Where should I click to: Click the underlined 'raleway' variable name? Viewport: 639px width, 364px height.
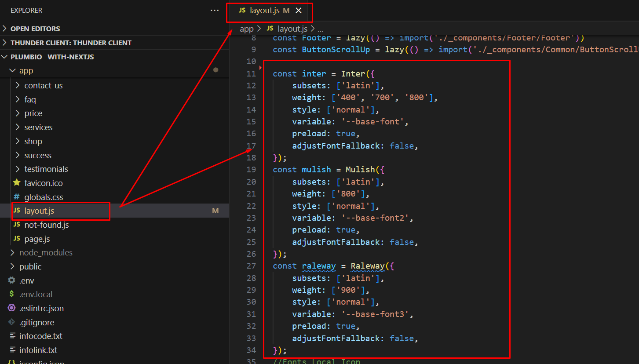pyautogui.click(x=319, y=266)
